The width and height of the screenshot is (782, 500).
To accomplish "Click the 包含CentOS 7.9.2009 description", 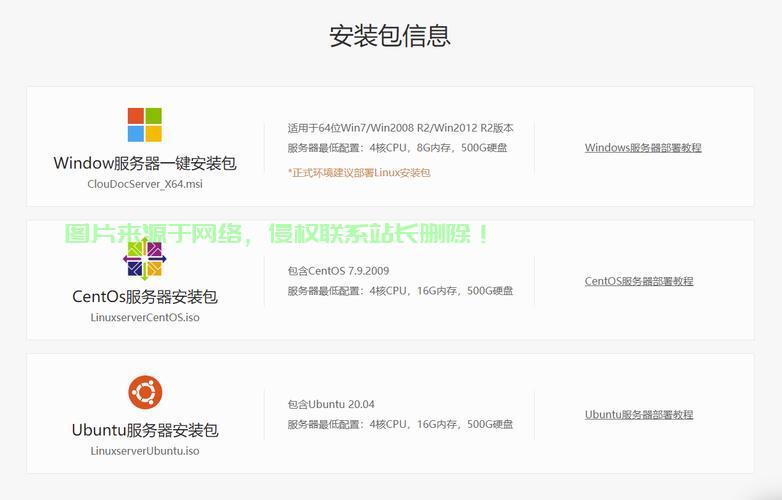I will 338,271.
